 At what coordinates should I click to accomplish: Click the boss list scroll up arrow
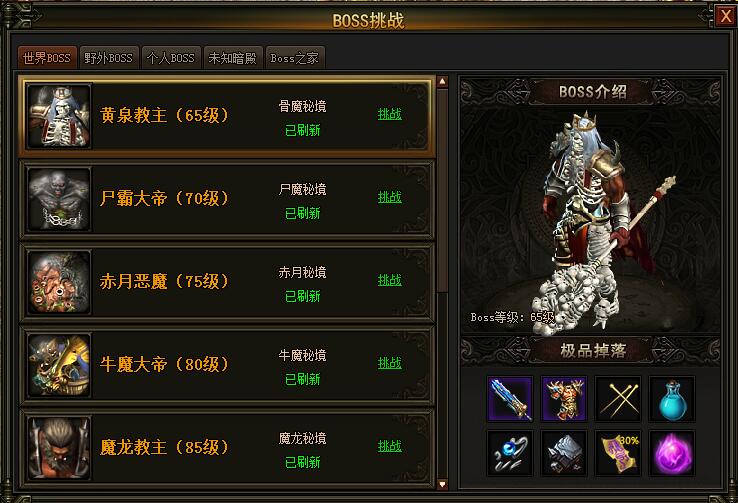click(x=442, y=82)
